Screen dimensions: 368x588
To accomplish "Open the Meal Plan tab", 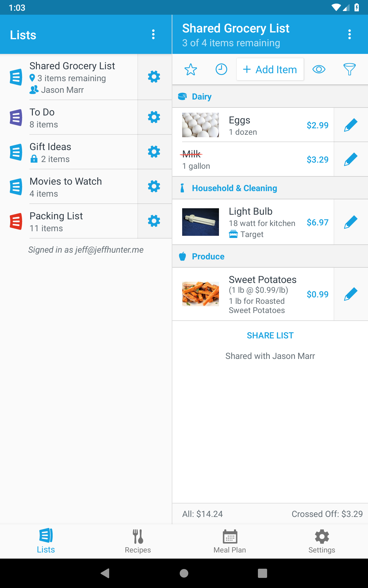I will (230, 541).
